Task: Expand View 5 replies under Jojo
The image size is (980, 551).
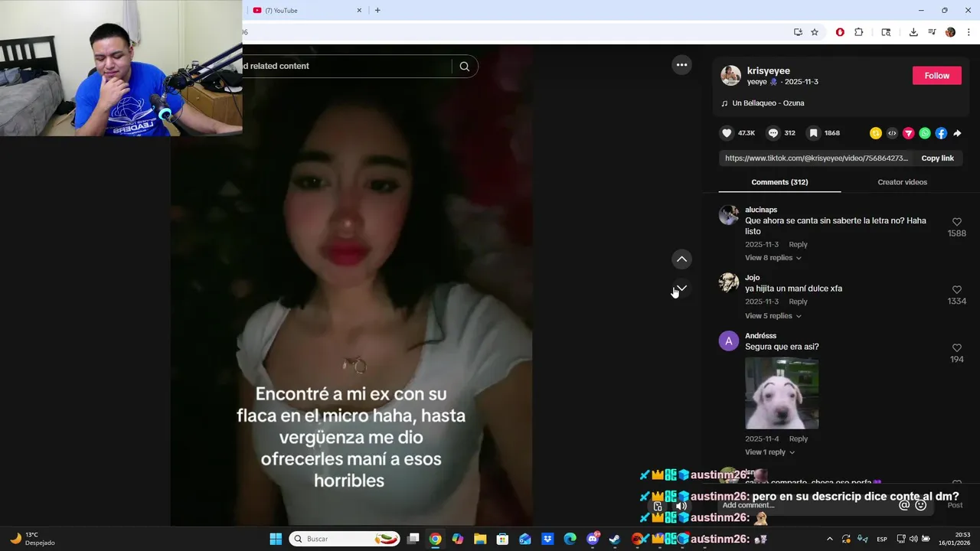Action: coord(773,316)
